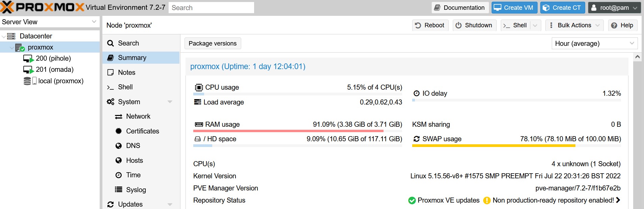
Task: Expand the Shell button dropdown arrow
Action: (x=535, y=25)
